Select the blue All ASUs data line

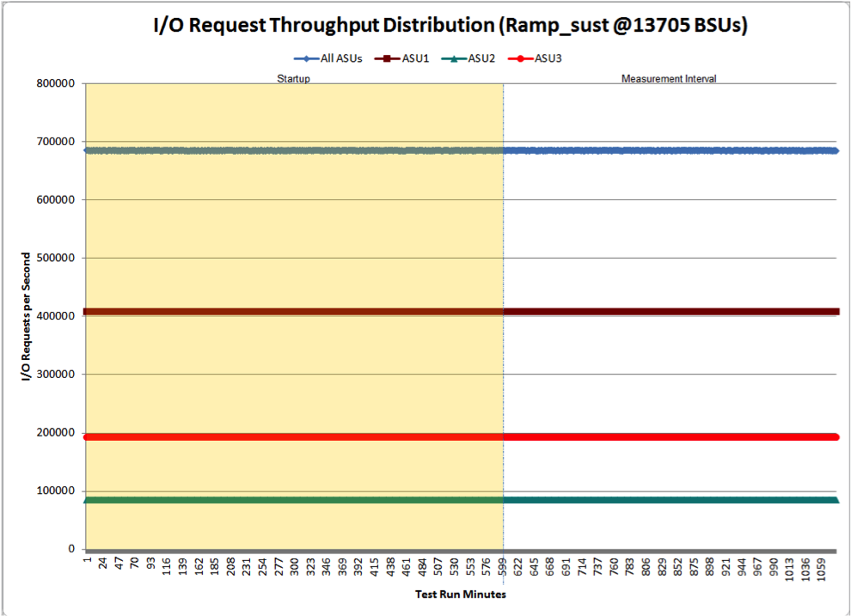[x=462, y=150]
